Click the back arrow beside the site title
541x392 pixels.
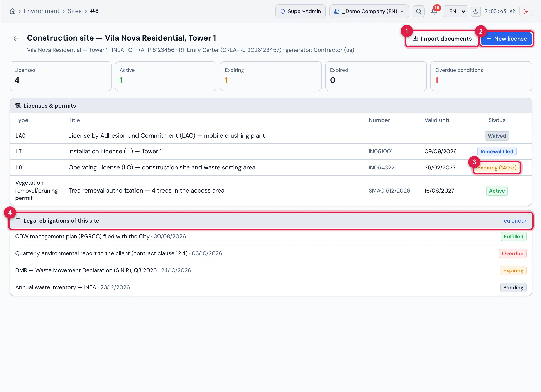click(x=16, y=39)
